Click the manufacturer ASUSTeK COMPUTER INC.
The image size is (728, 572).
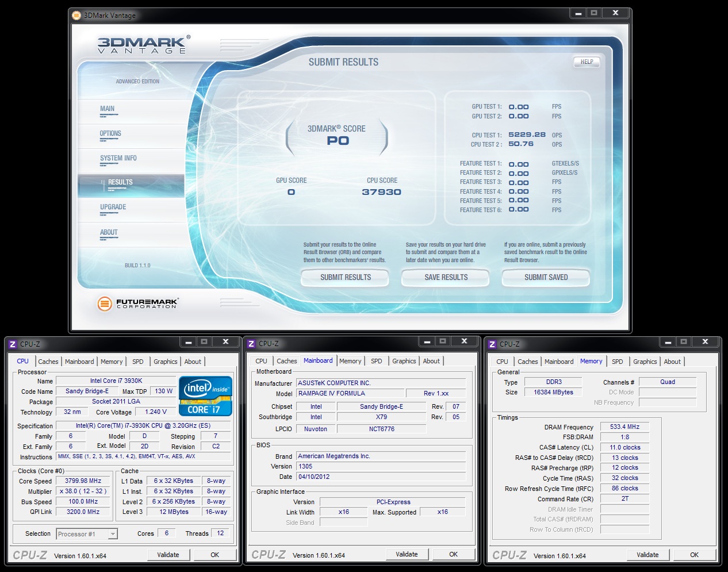point(381,383)
